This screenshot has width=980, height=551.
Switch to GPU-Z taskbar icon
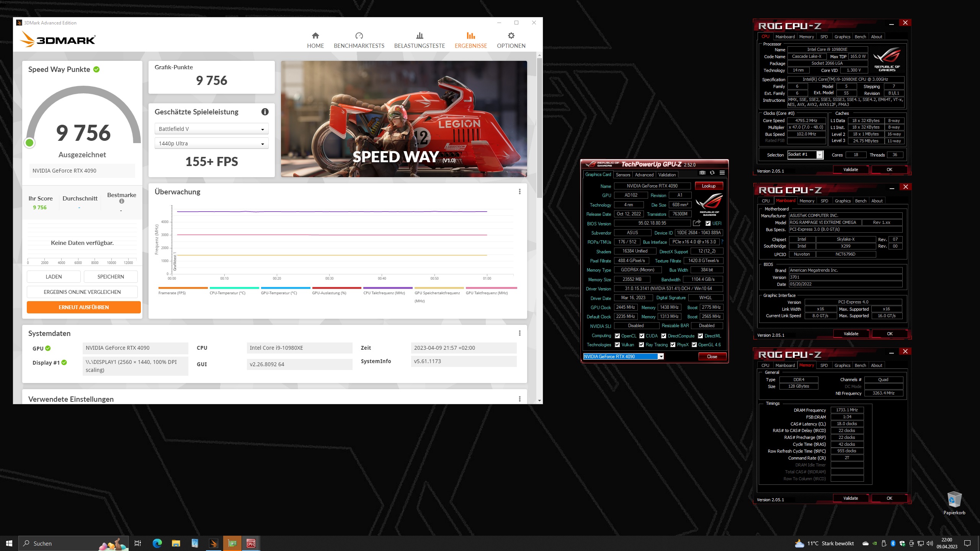coord(232,543)
